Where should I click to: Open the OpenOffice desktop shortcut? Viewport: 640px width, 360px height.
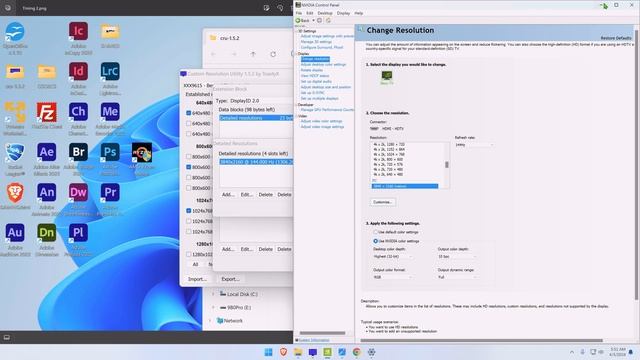(15, 38)
